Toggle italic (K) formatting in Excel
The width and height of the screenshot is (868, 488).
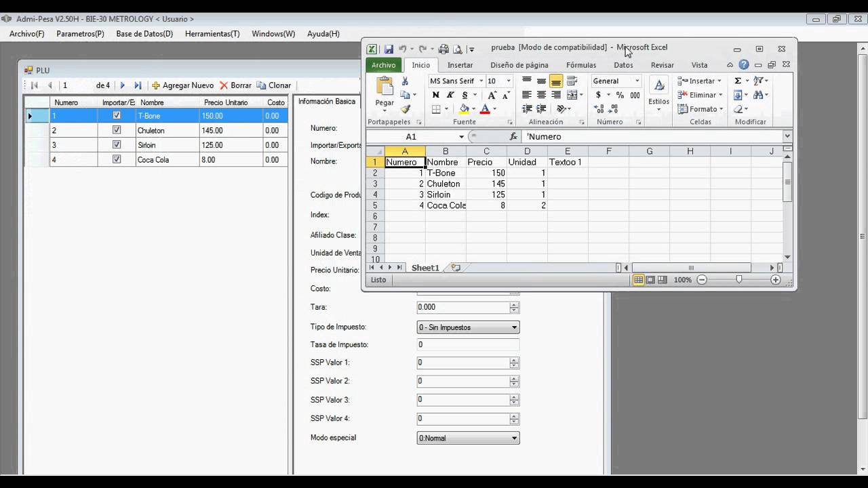click(x=450, y=95)
